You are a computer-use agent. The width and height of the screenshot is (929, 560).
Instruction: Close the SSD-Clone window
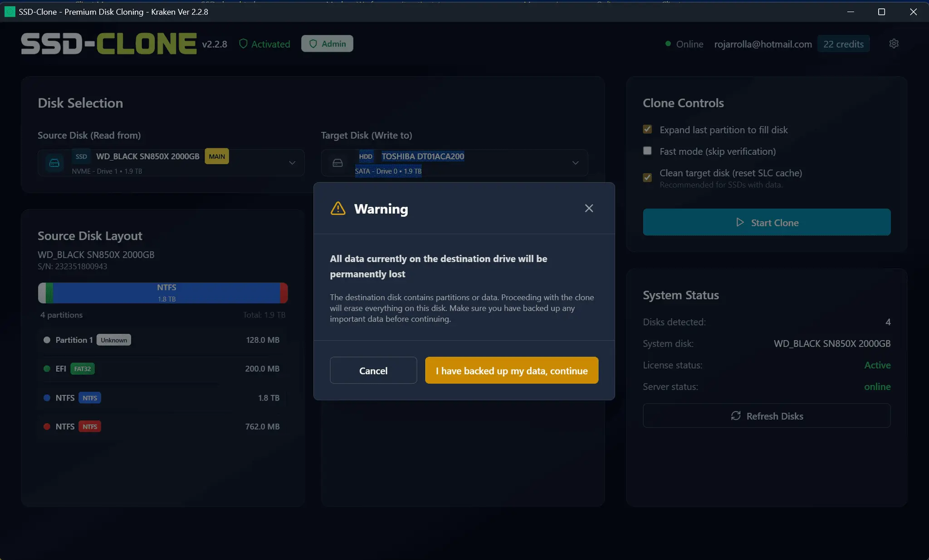click(x=913, y=12)
